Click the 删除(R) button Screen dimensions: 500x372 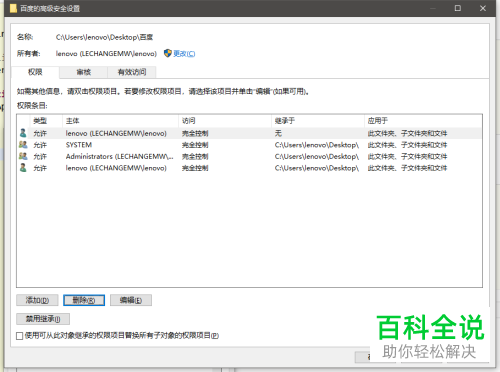84,300
